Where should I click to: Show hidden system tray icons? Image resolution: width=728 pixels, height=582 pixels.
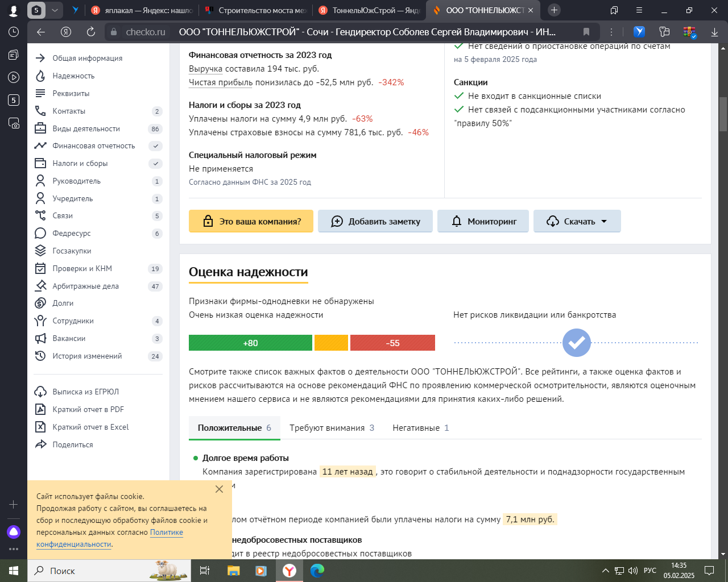click(606, 571)
